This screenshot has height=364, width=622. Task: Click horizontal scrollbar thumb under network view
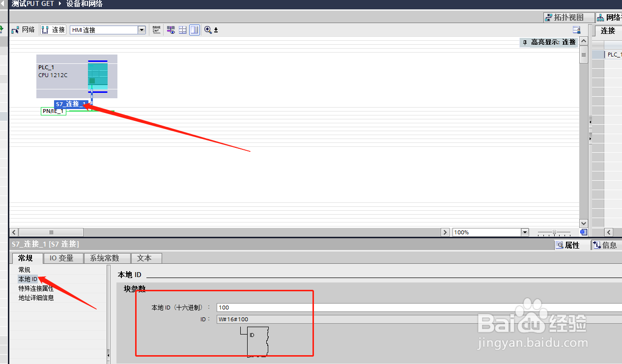click(x=51, y=232)
